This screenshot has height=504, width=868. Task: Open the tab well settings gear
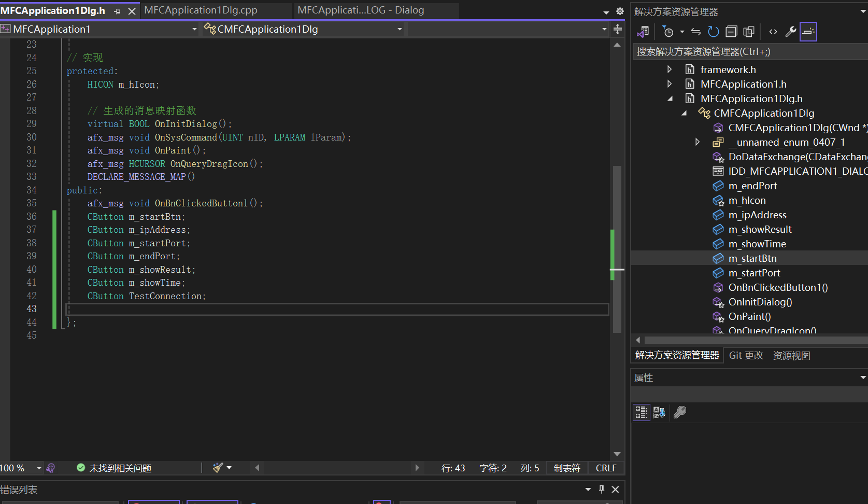coord(620,11)
